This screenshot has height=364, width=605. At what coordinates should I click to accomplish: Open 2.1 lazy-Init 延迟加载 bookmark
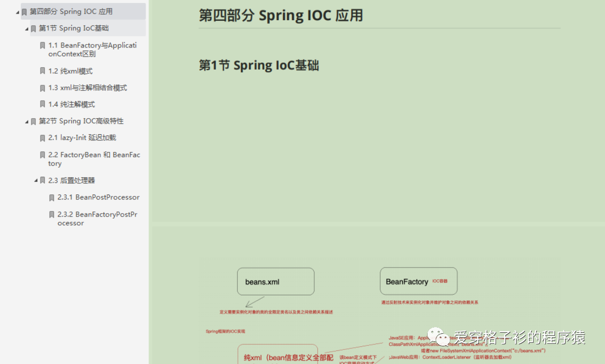tap(82, 138)
